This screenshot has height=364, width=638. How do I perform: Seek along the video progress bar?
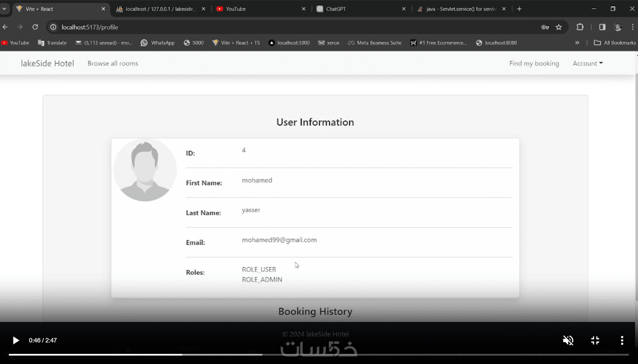tap(319, 355)
